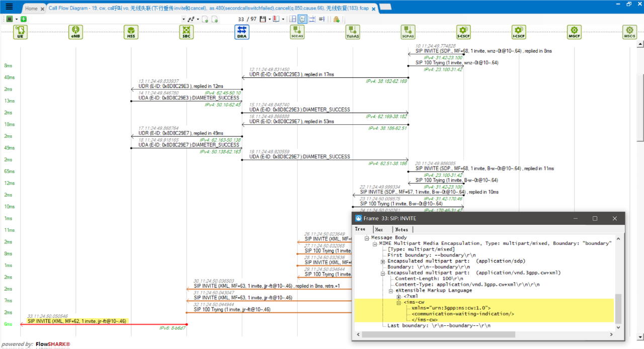Close the Call Flow Diagram tab
644x349 pixels.
click(x=373, y=9)
